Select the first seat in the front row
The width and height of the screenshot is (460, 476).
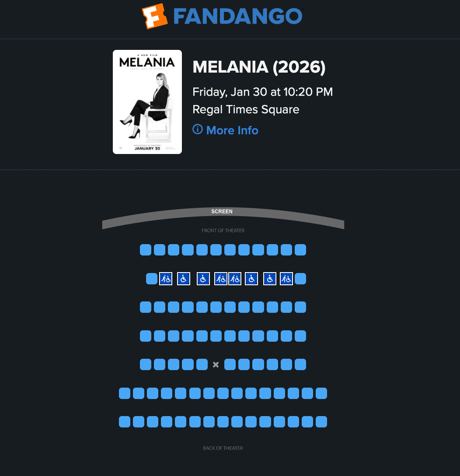146,250
